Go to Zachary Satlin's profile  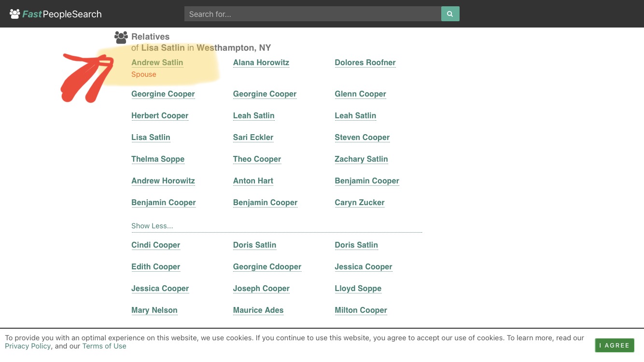point(361,159)
